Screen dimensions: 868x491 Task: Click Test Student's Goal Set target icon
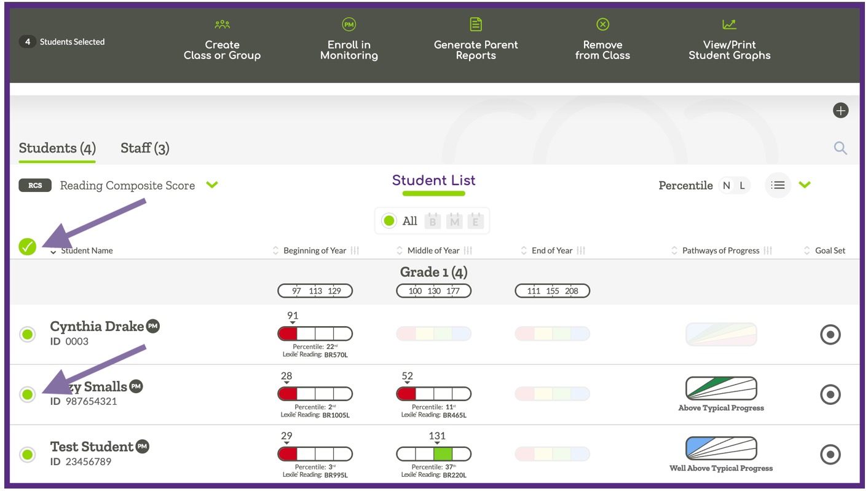coord(831,454)
